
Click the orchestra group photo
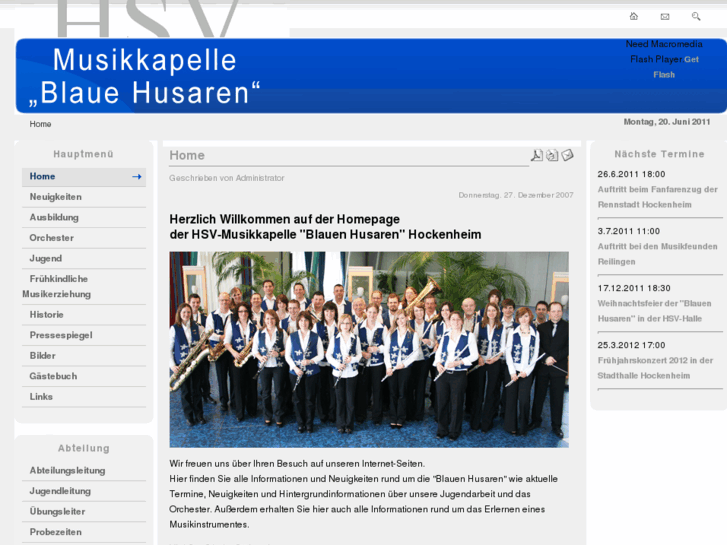(x=369, y=350)
